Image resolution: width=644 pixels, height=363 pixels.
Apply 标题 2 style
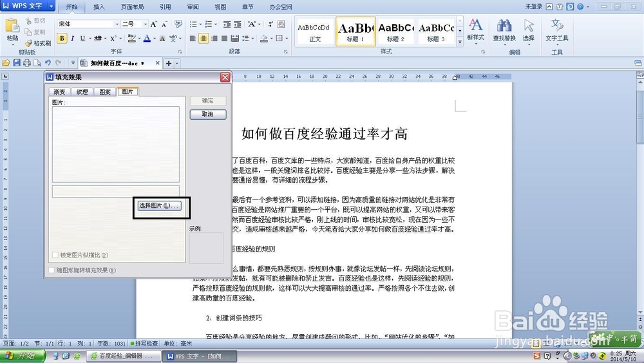pyautogui.click(x=396, y=31)
